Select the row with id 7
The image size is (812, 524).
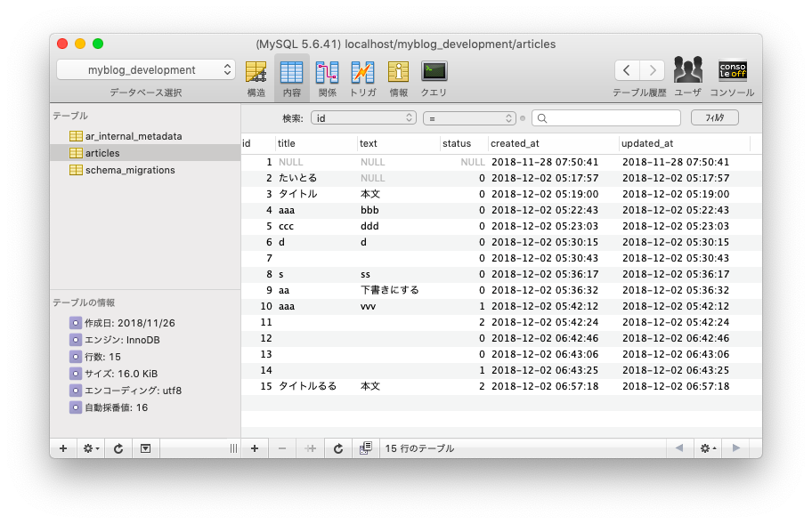(x=501, y=258)
